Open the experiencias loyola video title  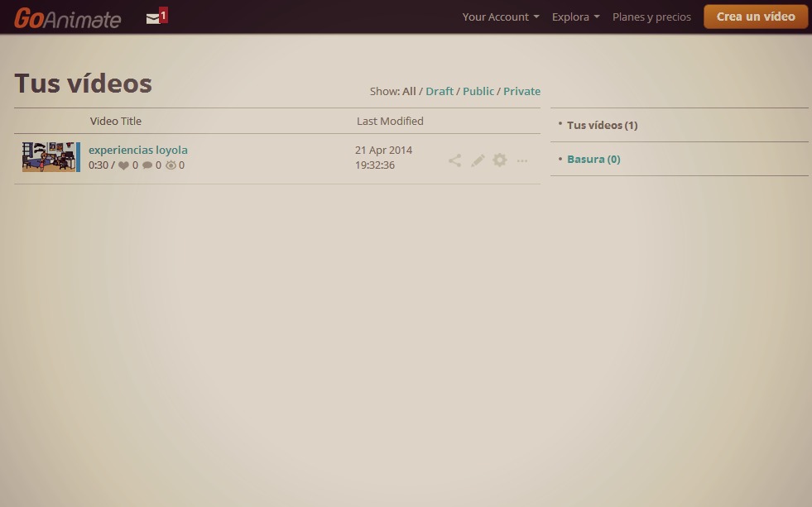138,150
